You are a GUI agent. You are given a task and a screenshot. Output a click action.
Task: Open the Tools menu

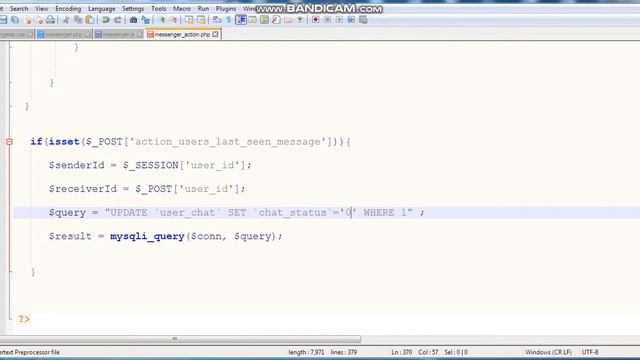[x=159, y=9]
